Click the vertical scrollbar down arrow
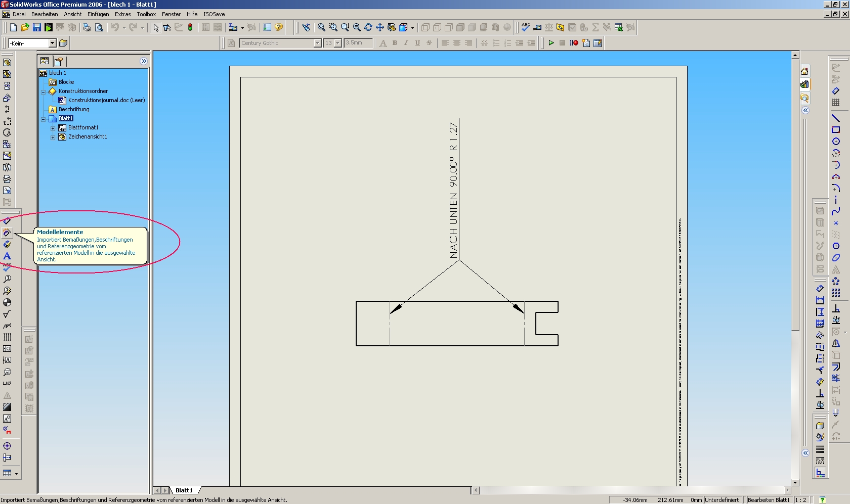The height and width of the screenshot is (504, 850). [x=795, y=482]
